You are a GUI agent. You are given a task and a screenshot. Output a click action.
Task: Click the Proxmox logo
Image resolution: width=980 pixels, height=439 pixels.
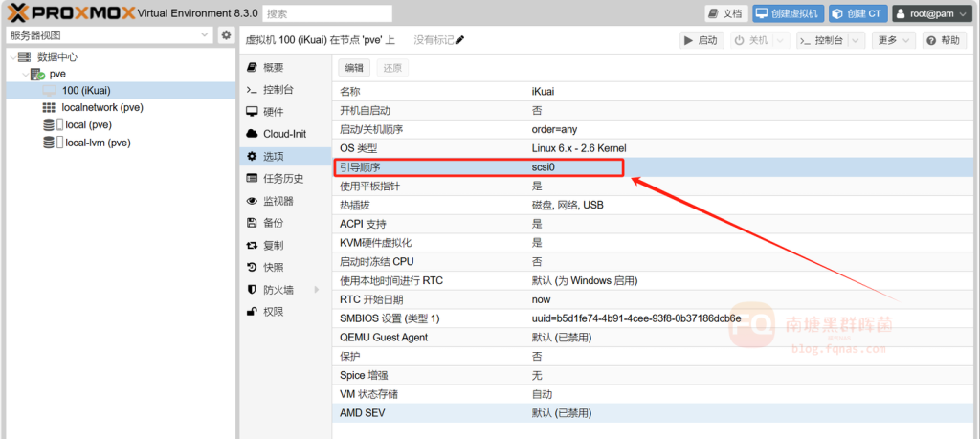point(68,13)
